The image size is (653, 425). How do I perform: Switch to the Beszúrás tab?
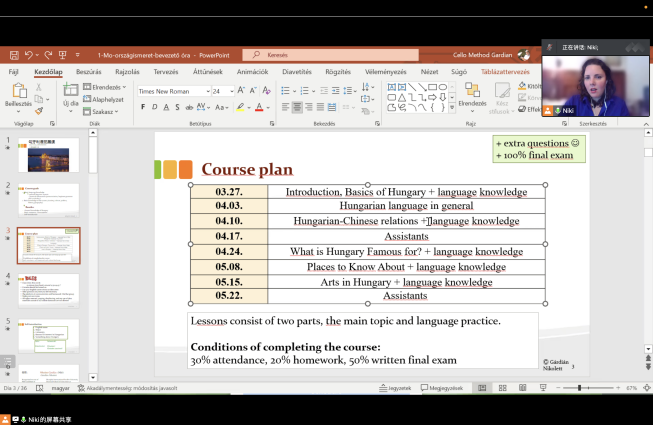coord(89,72)
